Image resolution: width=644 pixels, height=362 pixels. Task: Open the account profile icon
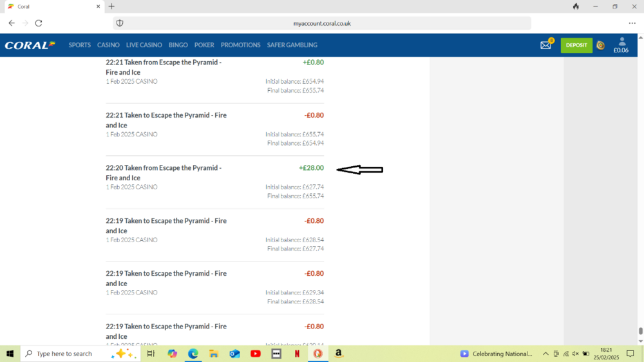click(621, 42)
